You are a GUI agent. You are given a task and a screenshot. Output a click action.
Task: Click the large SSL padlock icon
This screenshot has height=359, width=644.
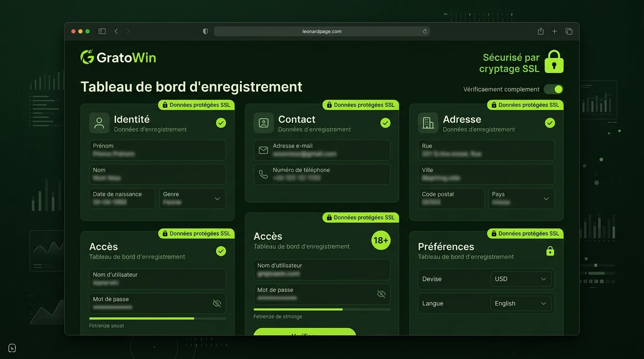point(554,62)
